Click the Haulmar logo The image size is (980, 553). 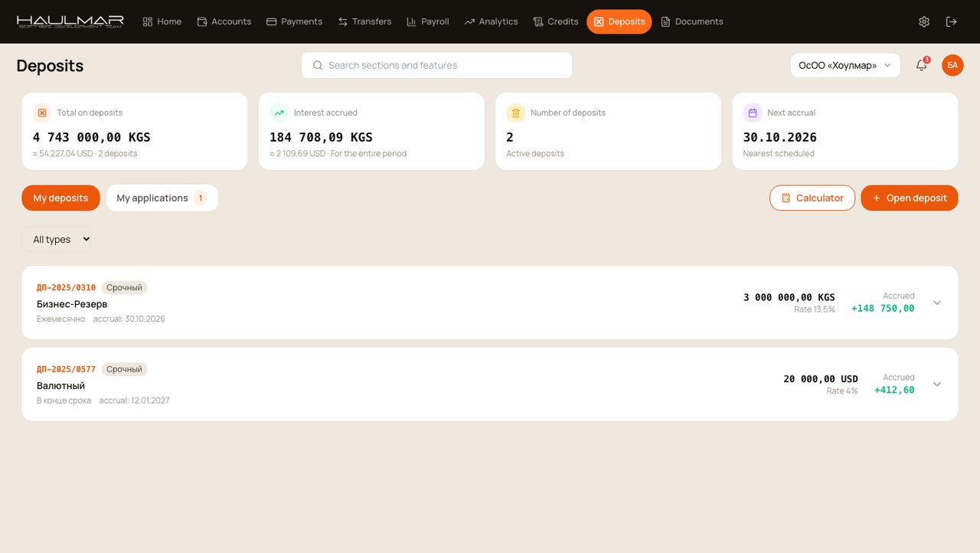[x=70, y=21]
